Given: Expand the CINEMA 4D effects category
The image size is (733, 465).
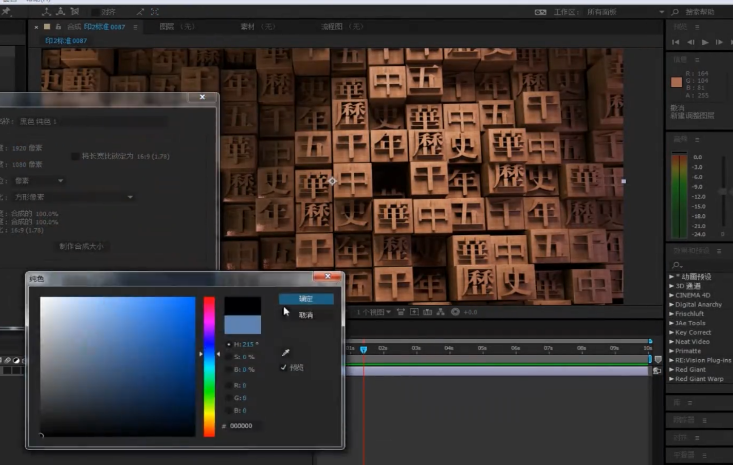Looking at the screenshot, I should click(x=671, y=296).
